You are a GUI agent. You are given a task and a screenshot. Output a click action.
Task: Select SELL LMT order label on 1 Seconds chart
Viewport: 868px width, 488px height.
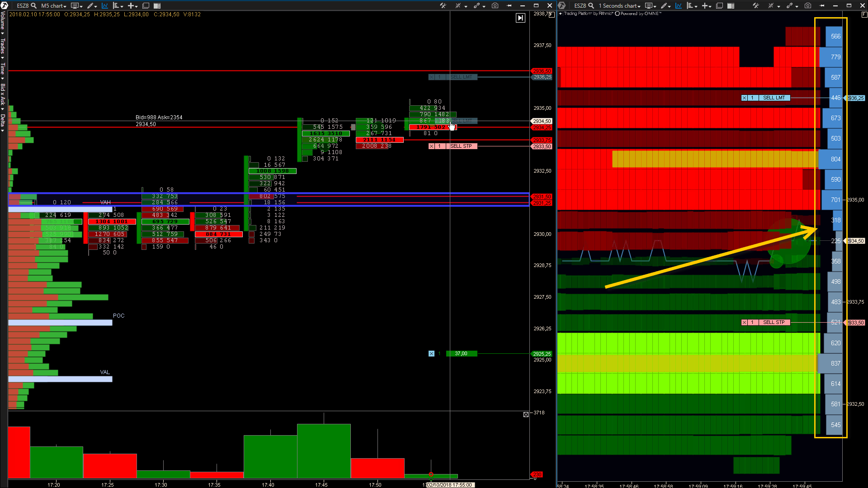point(774,98)
